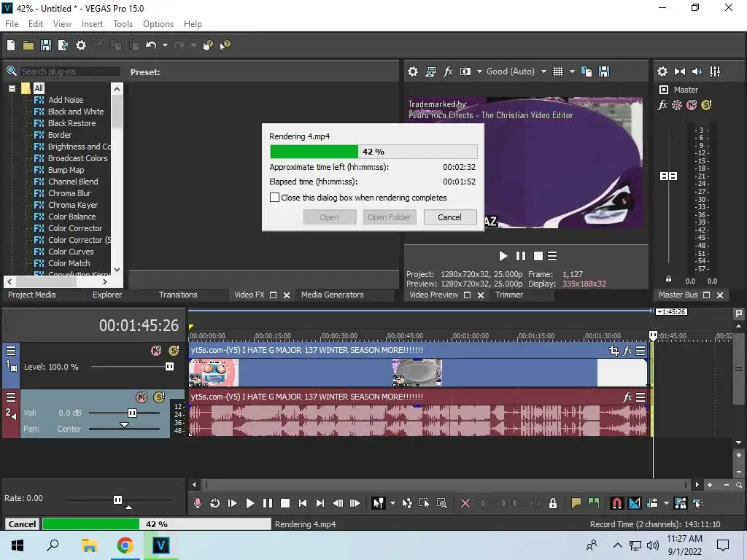The image size is (747, 560).
Task: Toggle Master Bus solo icon
Action: 706,105
